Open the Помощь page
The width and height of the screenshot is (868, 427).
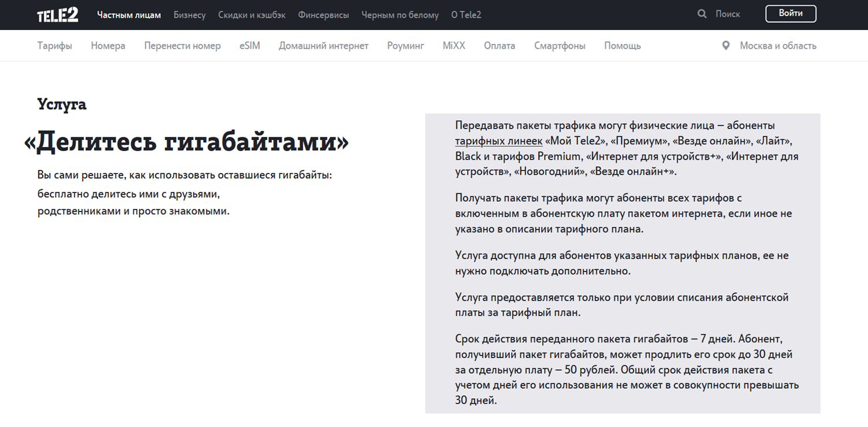coord(623,46)
